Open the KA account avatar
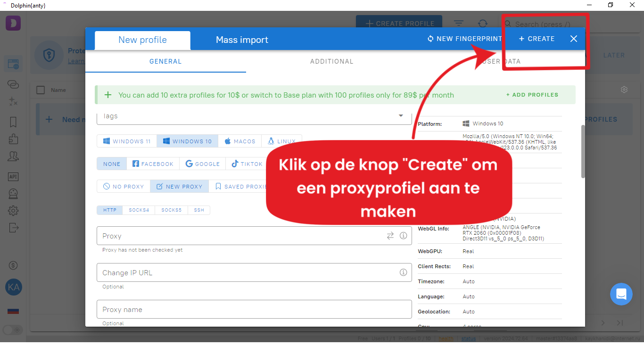The height and width of the screenshot is (362, 644). [x=14, y=287]
